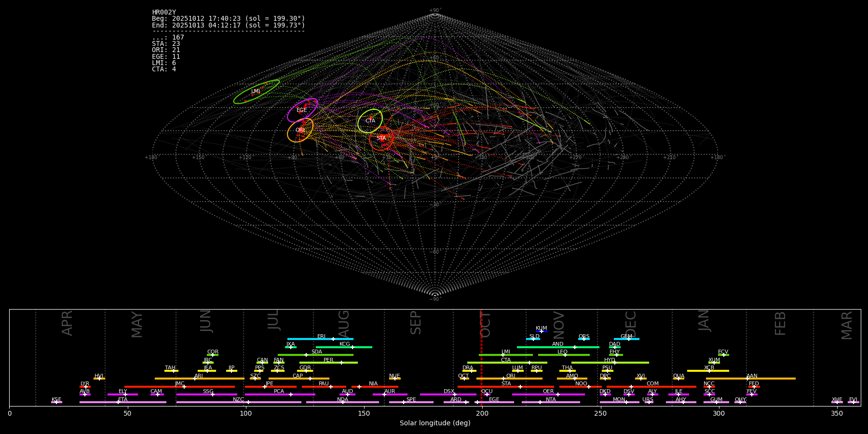Click the AND shower bar in timeline
This screenshot has height=434, width=868.
point(558,347)
